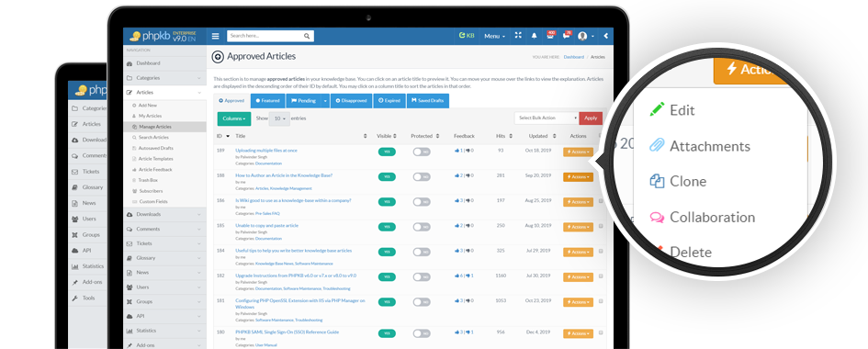
Task: Open the inbox icon with 400 badge
Action: [x=550, y=36]
